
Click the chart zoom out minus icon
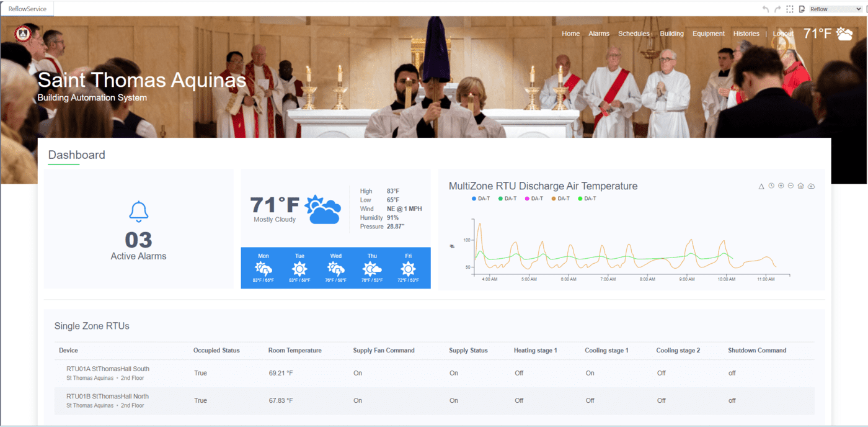coord(790,186)
